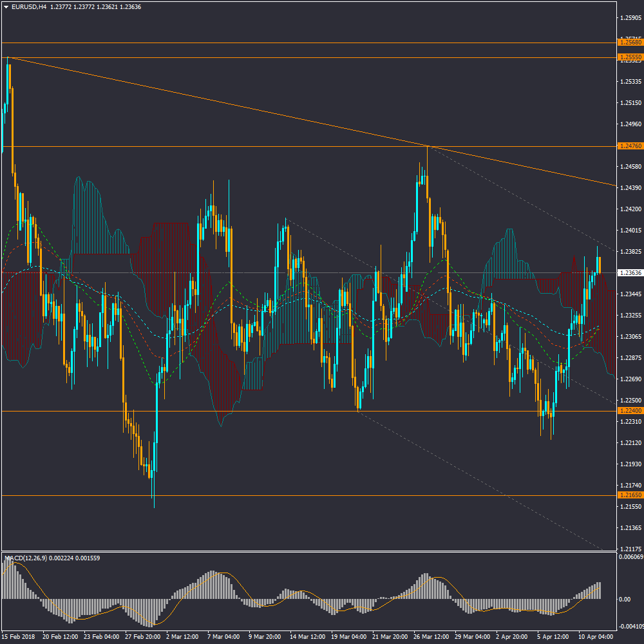Viewport: 644px width, 644px height.
Task: Select the 1.21650 price level label
Action: [x=629, y=495]
